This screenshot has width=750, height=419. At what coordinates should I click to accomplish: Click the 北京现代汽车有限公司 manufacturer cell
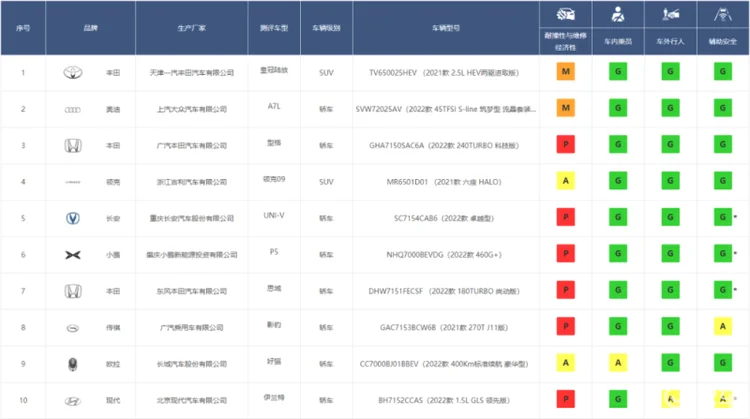(x=191, y=400)
